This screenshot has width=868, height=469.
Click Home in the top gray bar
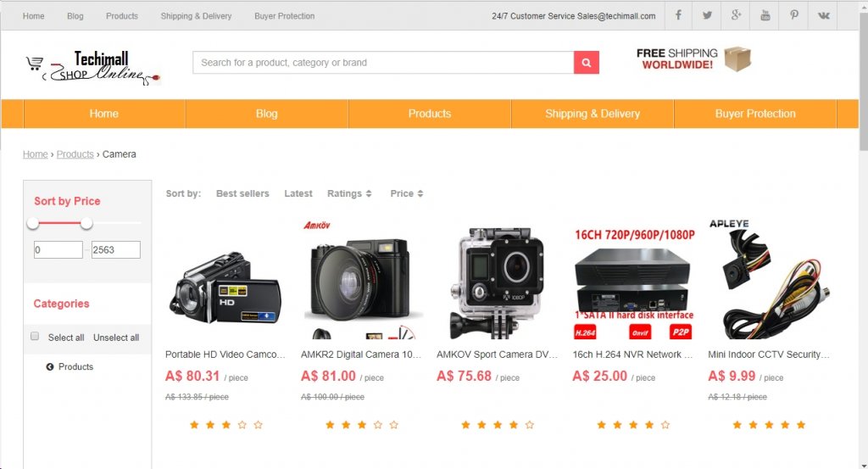33,16
